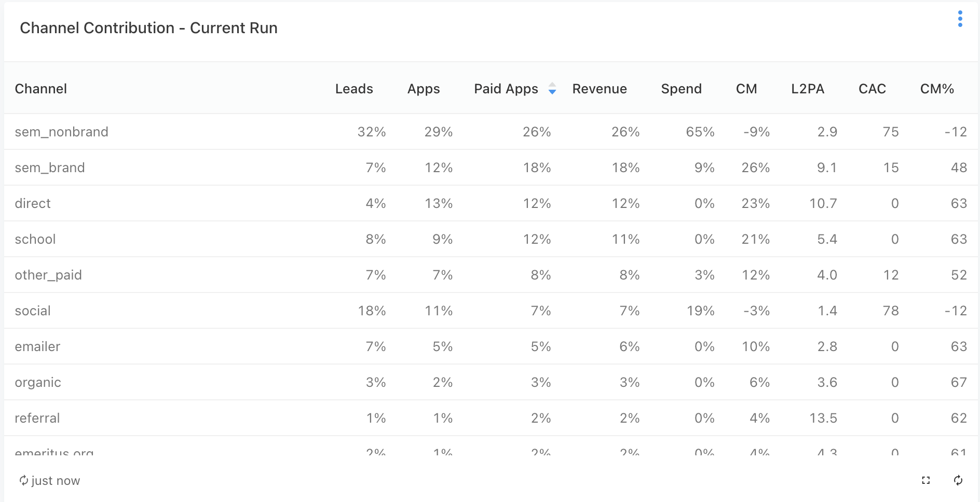
Task: Sort table by Revenue column
Action: click(600, 89)
